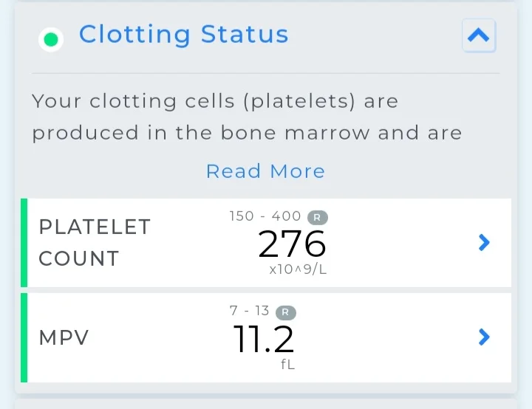
Task: Click the 276 platelet value
Action: coord(292,244)
